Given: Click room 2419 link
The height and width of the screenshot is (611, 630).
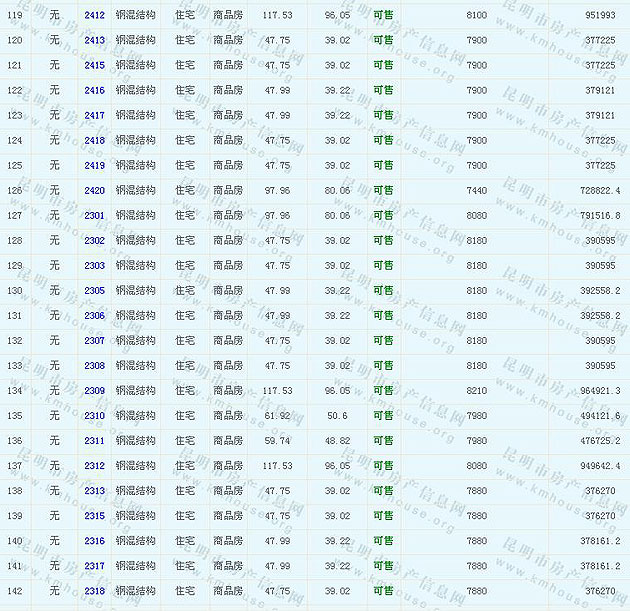Looking at the screenshot, I should point(94,166).
